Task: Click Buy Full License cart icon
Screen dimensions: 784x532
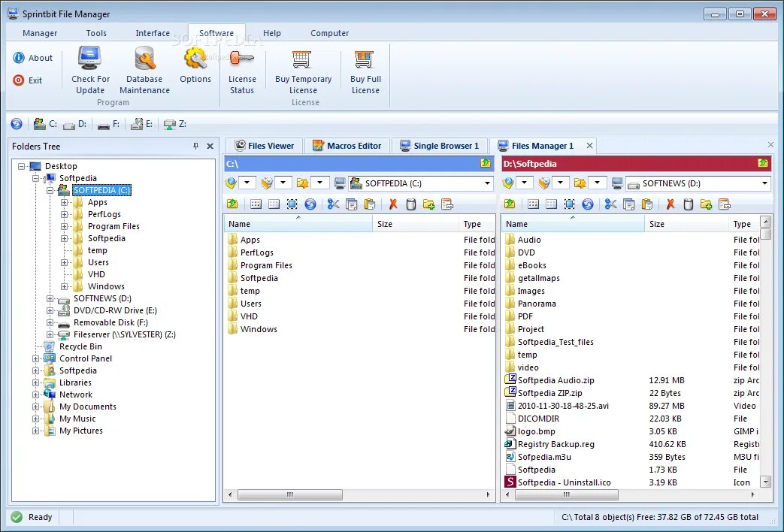Action: coord(365,59)
